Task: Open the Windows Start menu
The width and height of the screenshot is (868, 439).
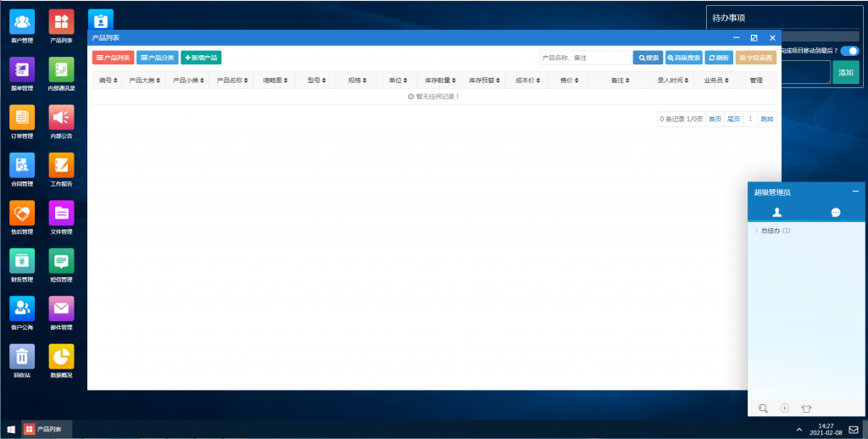Action: point(11,430)
